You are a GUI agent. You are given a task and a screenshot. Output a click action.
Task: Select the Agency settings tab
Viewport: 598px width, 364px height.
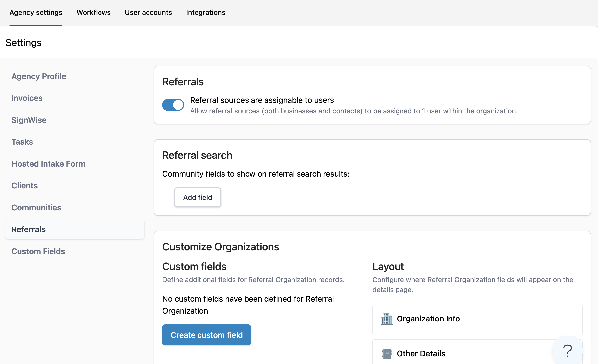(x=36, y=12)
